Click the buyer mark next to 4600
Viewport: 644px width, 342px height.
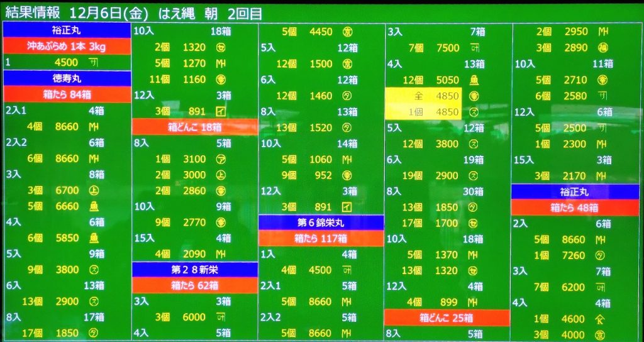[602, 319]
